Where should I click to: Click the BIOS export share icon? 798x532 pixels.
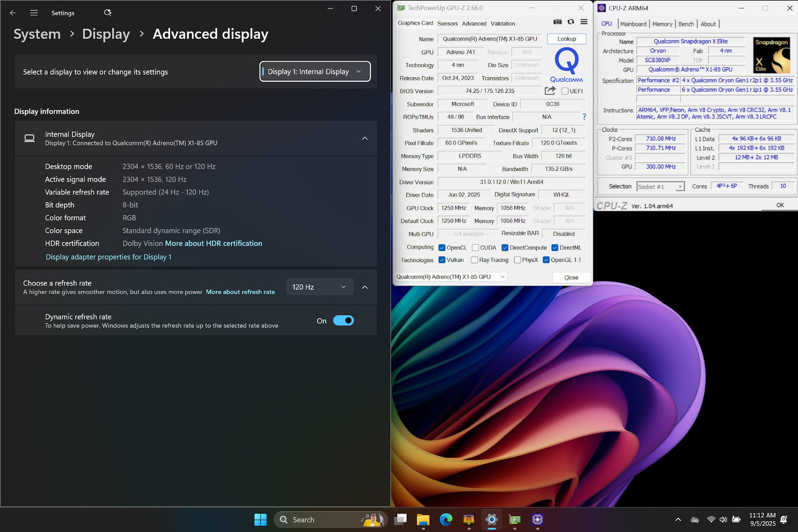550,91
